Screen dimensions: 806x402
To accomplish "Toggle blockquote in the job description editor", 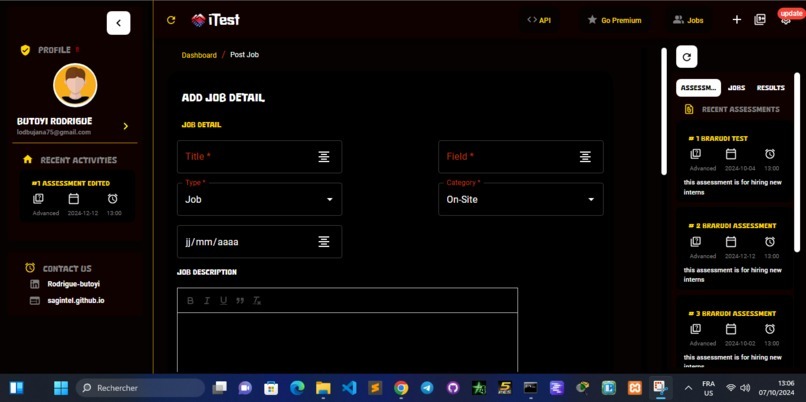I will click(240, 301).
